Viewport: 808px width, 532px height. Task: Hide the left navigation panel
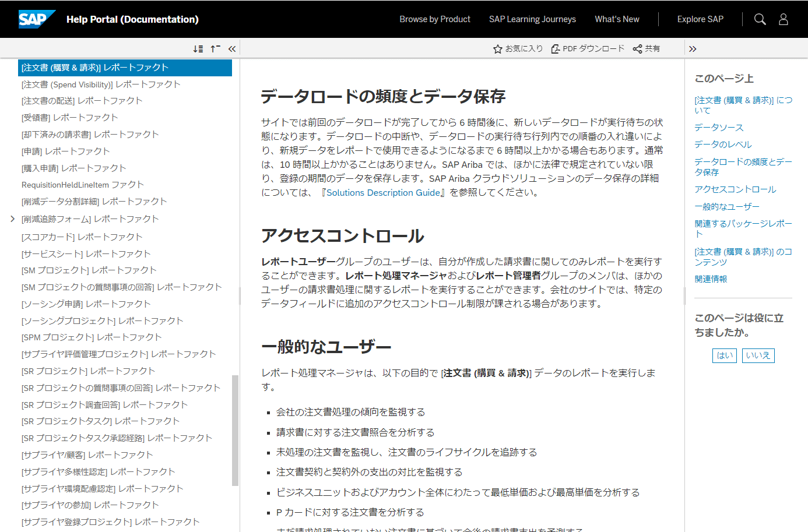click(x=232, y=49)
